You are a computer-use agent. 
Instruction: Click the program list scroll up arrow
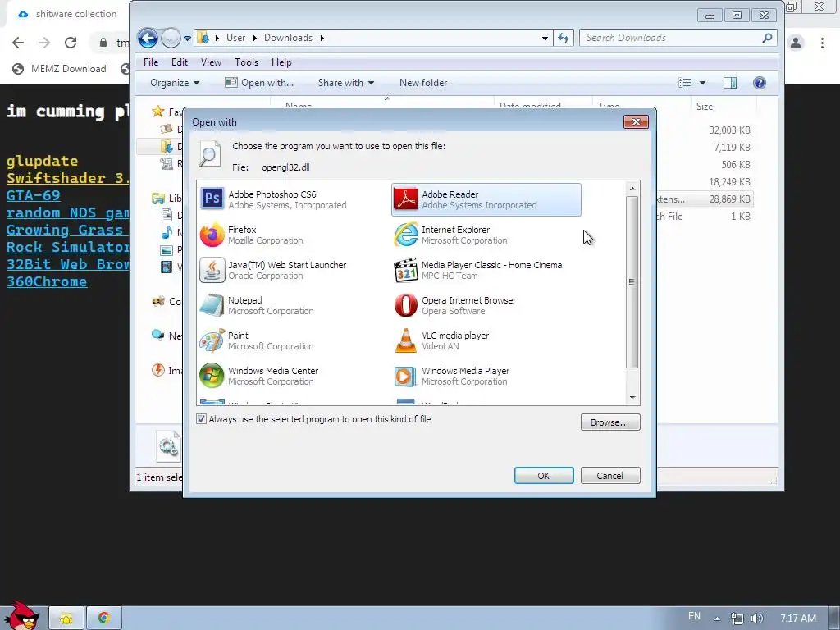coord(632,189)
